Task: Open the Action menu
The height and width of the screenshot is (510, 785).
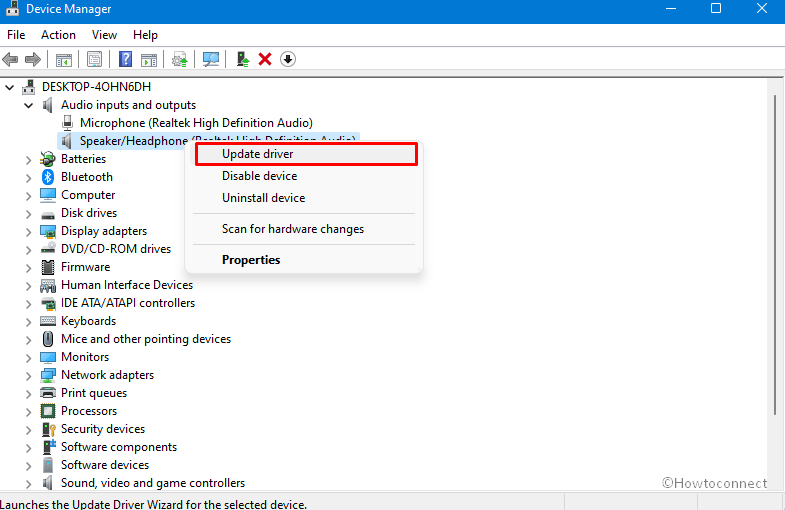Action: point(58,35)
